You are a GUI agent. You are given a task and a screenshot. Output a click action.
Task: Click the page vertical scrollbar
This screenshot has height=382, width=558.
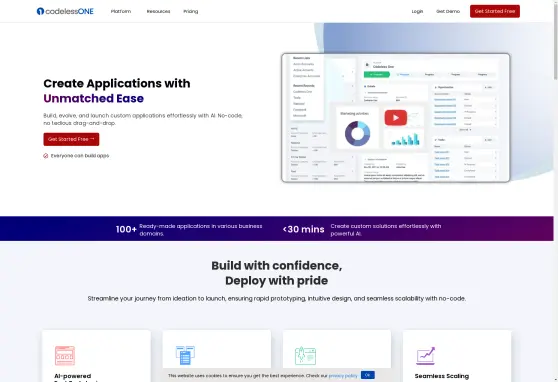[556, 191]
